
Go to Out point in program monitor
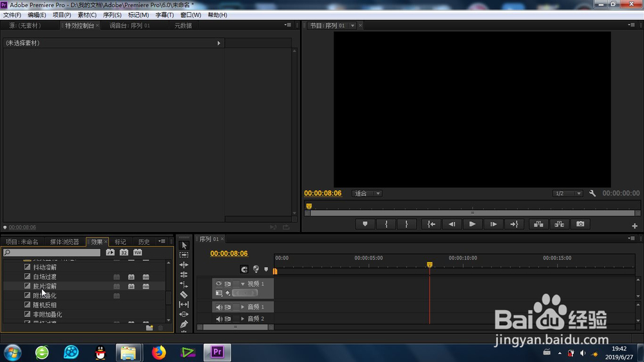[x=514, y=224]
